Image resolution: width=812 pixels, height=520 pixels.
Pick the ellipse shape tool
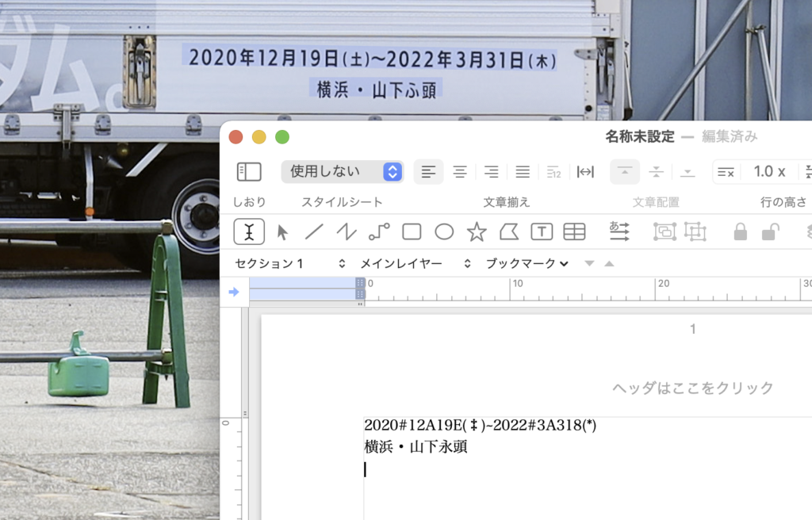[444, 231]
